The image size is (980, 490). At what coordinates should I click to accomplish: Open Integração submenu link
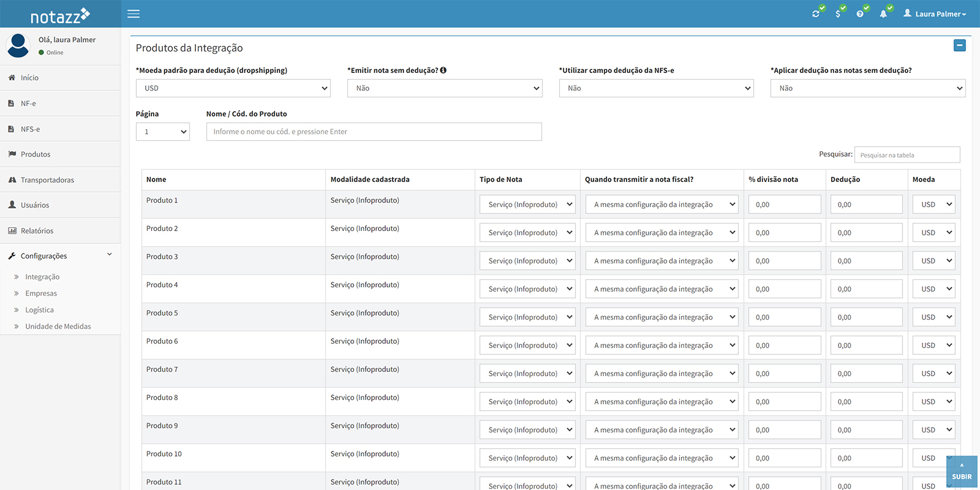pos(42,277)
